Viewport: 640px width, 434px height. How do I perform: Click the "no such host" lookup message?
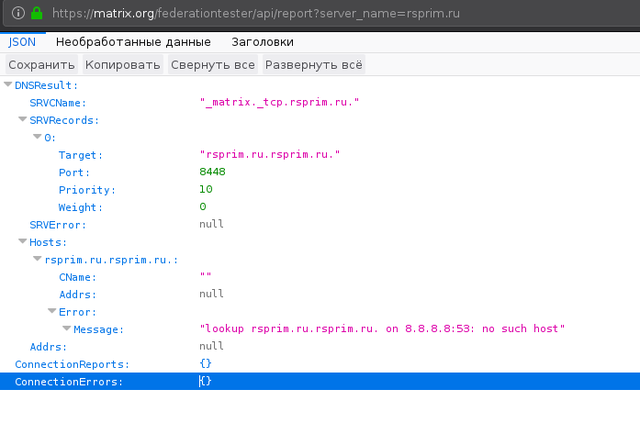(x=382, y=329)
